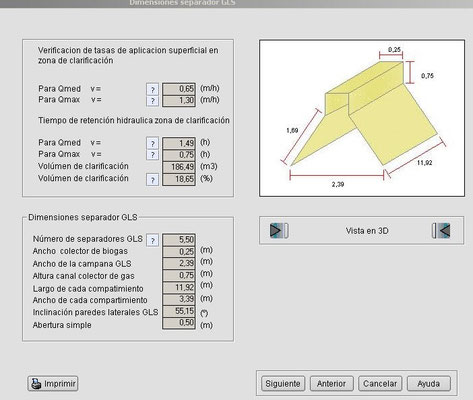473x400 pixels.
Task: Open help for Qmed surface rate (m/h)
Action: pos(152,89)
